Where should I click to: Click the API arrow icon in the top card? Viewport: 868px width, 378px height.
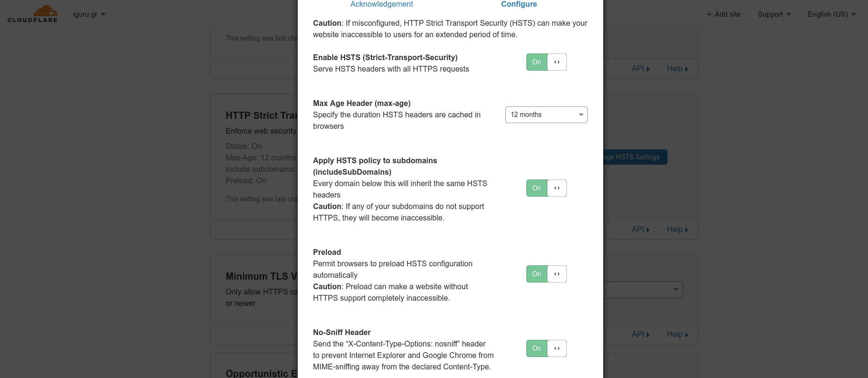(x=648, y=69)
